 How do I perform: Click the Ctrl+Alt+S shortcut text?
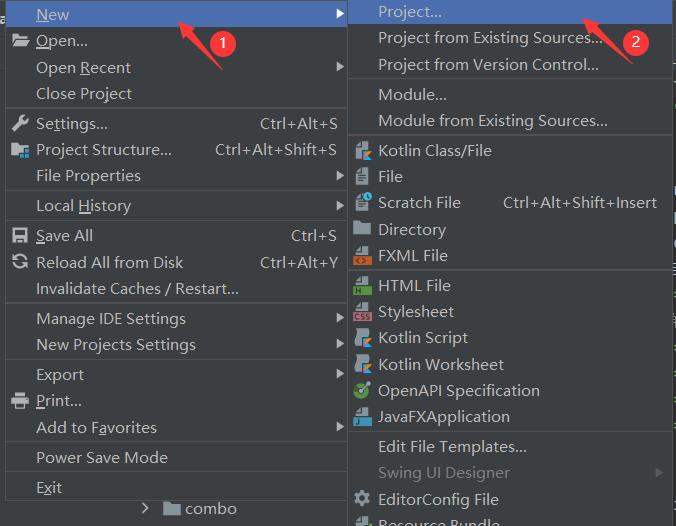[299, 124]
